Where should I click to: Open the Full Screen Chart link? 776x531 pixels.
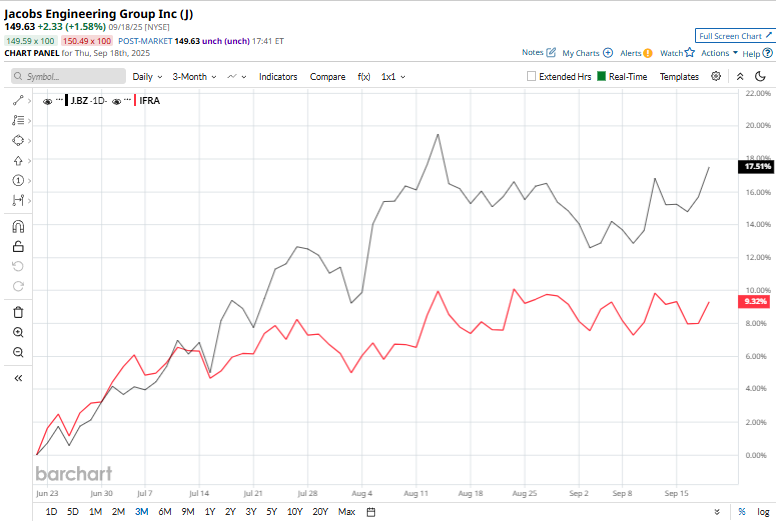[x=735, y=36]
